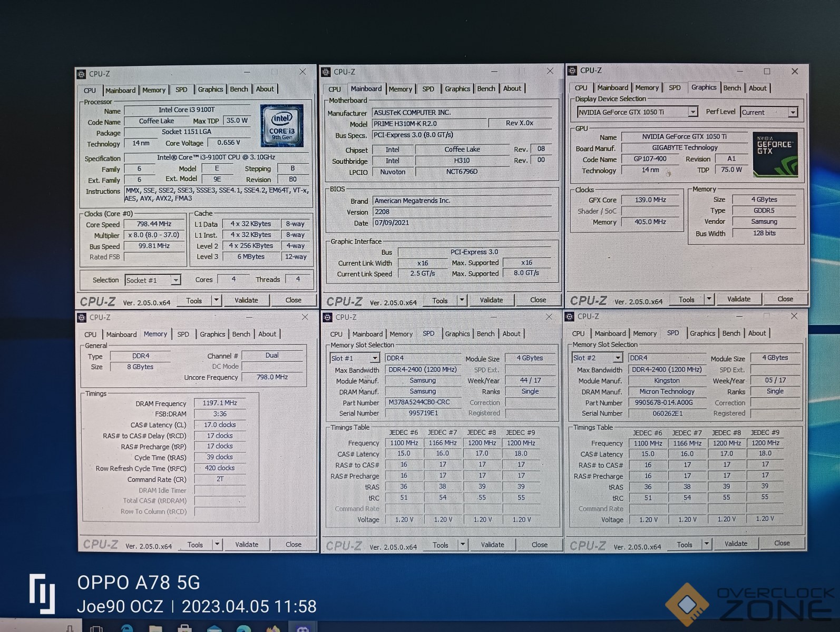840x632 pixels.
Task: Click the CPU-Z title icon in the CPU tab window
Action: [82, 74]
